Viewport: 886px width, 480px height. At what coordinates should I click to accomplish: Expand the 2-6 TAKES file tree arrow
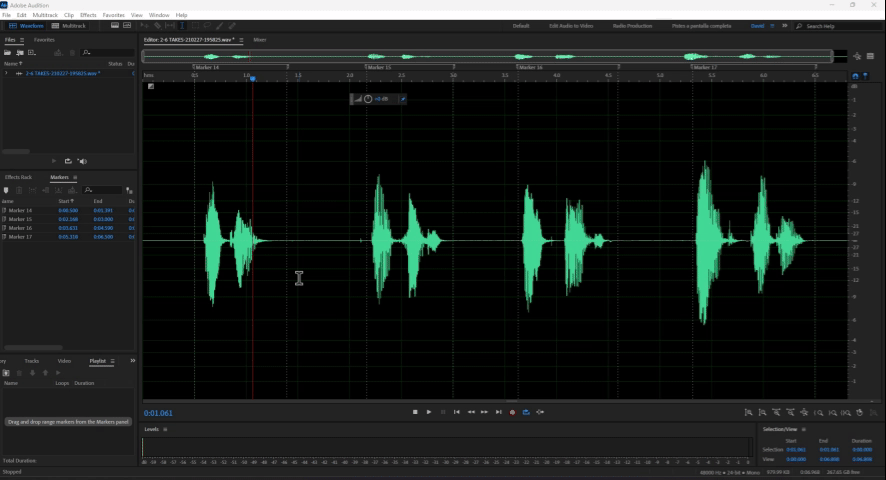tap(6, 73)
